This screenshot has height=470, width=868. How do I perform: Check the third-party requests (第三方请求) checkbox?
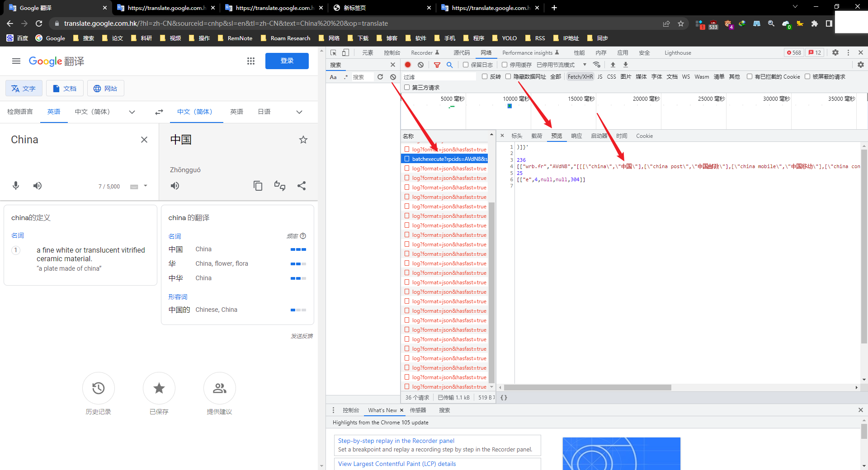pyautogui.click(x=407, y=87)
